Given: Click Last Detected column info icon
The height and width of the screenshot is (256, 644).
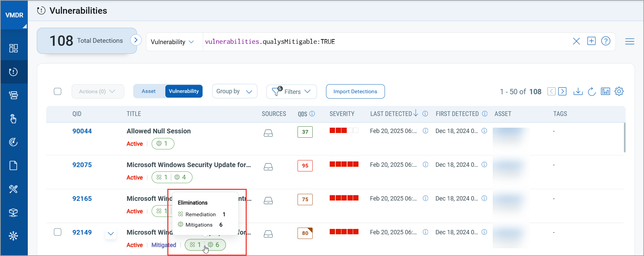Looking at the screenshot, I should click(425, 114).
